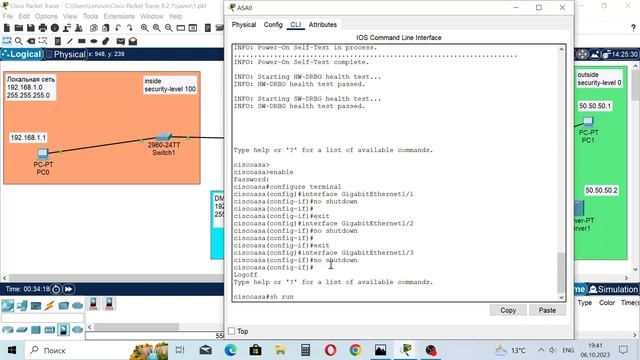Choose the Draw Ellipse tool

[x=94, y=41]
